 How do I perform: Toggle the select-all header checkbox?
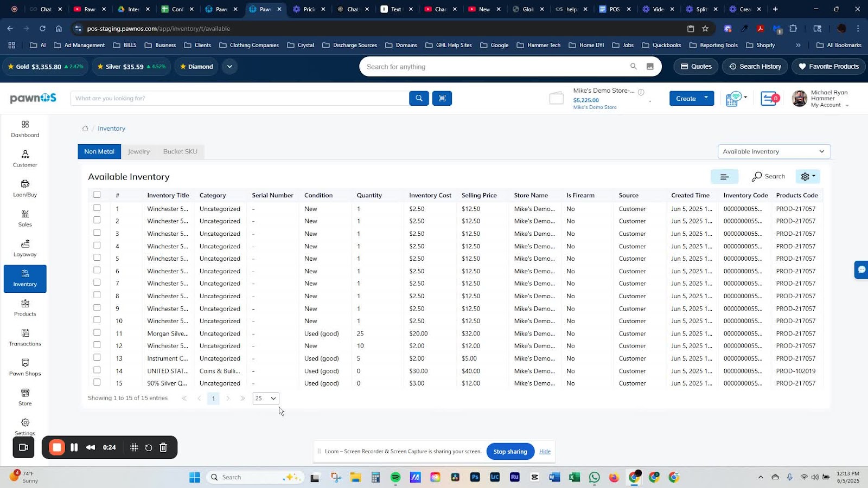click(97, 195)
